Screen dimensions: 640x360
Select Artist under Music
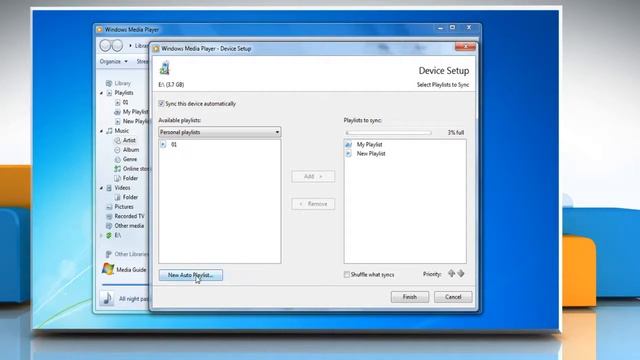click(129, 140)
